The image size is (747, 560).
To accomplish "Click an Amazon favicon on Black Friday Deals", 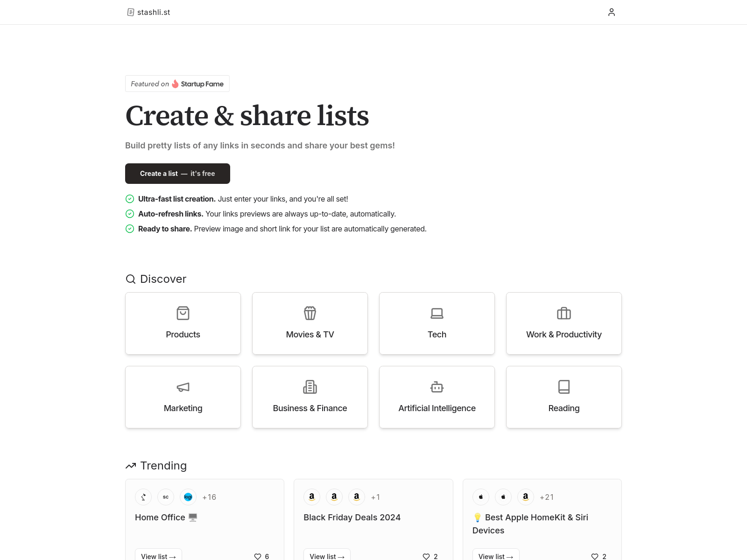I will click(x=311, y=497).
